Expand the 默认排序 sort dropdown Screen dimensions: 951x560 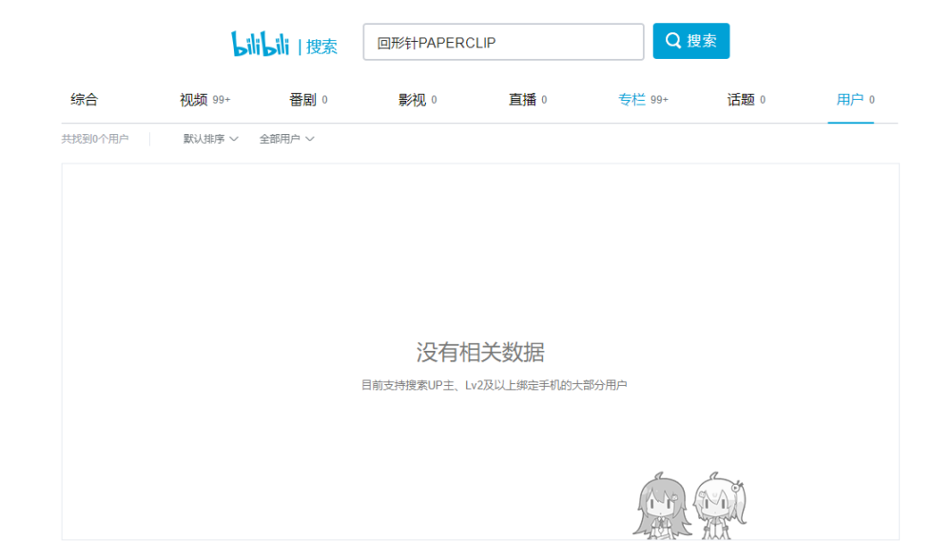(210, 139)
